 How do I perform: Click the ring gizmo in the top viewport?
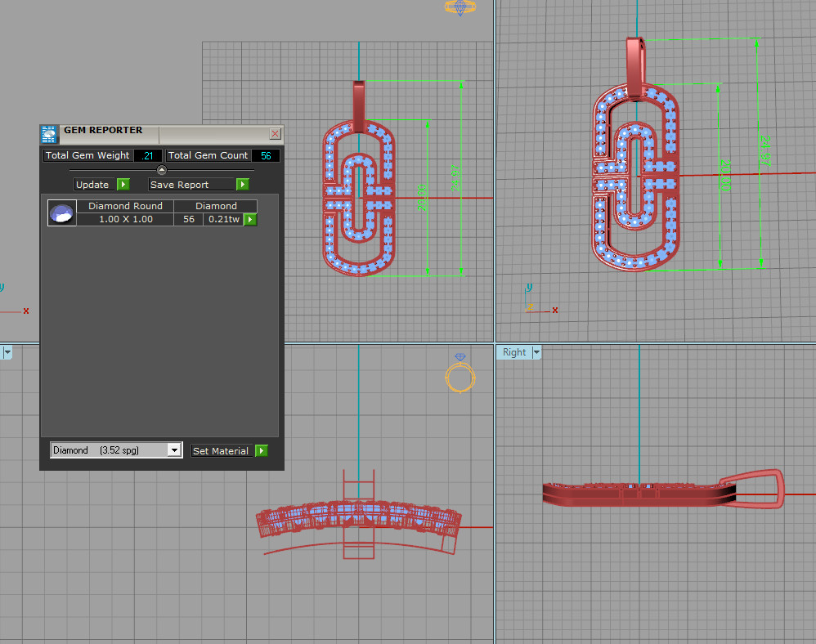pyautogui.click(x=462, y=7)
